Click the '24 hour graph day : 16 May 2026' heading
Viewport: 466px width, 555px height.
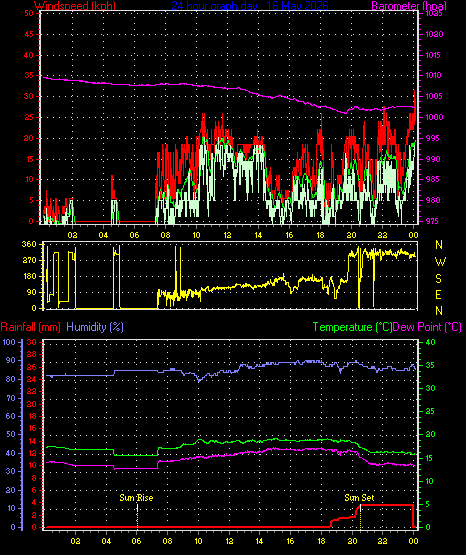(x=250, y=6)
